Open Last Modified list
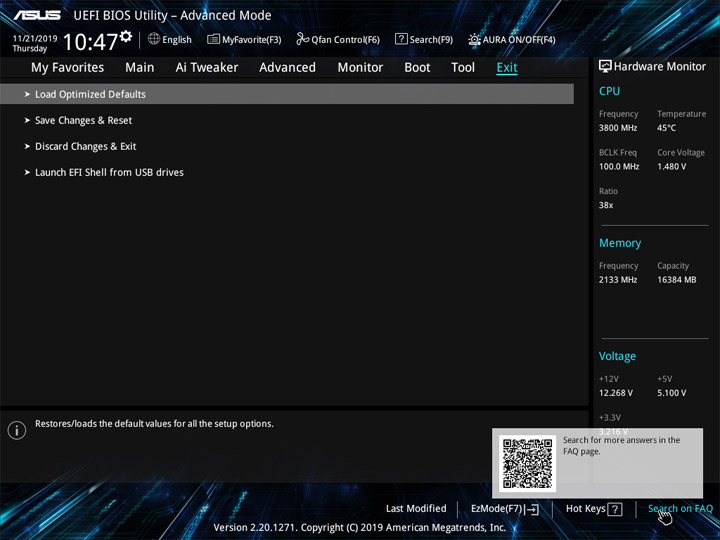Viewport: 720px width, 540px height. [416, 509]
